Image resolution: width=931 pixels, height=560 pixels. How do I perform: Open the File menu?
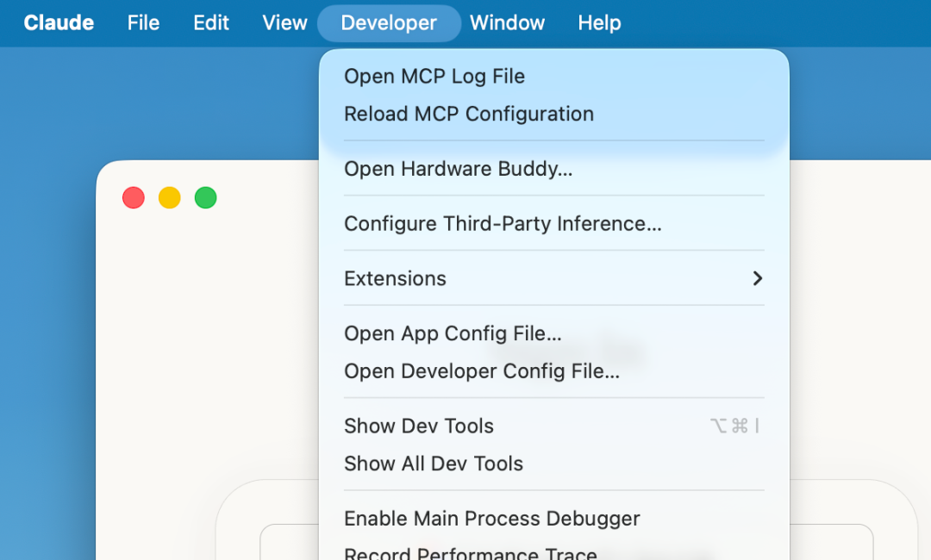click(x=143, y=23)
